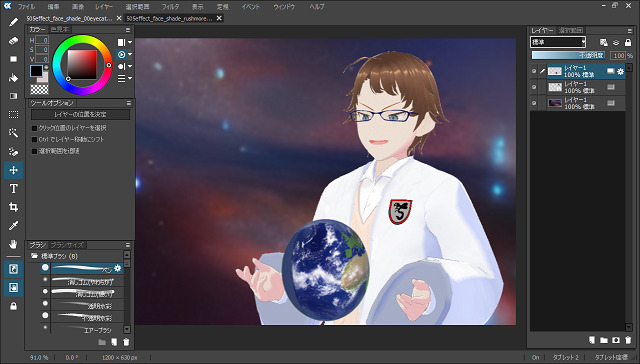Select the rectangular Selection tool
The height and width of the screenshot is (364, 640).
click(13, 115)
